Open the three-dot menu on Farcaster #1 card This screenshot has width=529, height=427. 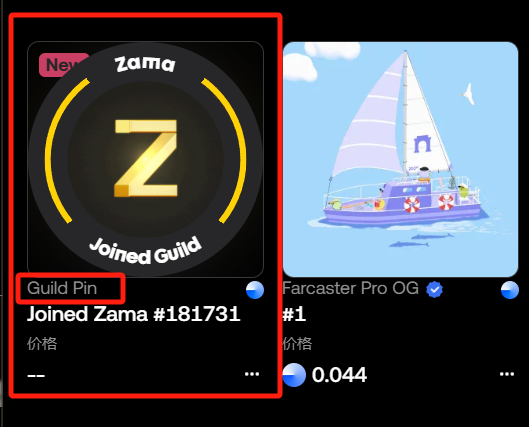(507, 374)
